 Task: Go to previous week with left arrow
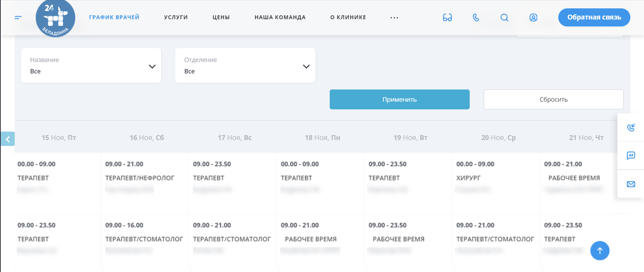coord(8,139)
